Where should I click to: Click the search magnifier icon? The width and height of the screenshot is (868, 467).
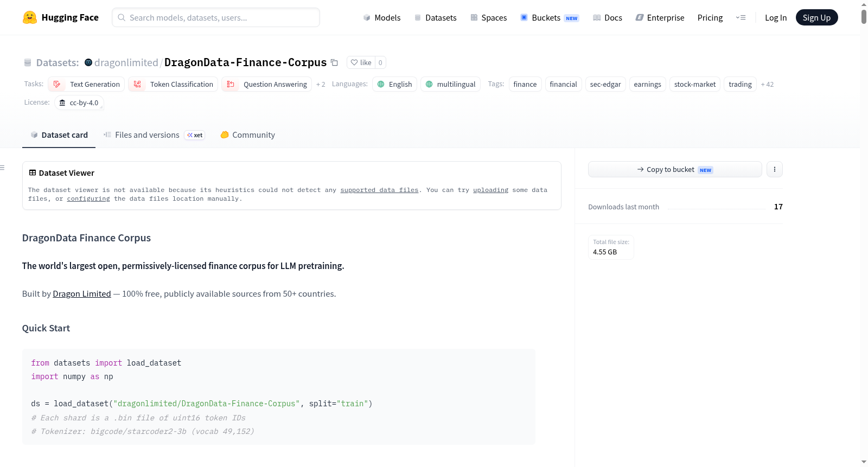tap(122, 17)
